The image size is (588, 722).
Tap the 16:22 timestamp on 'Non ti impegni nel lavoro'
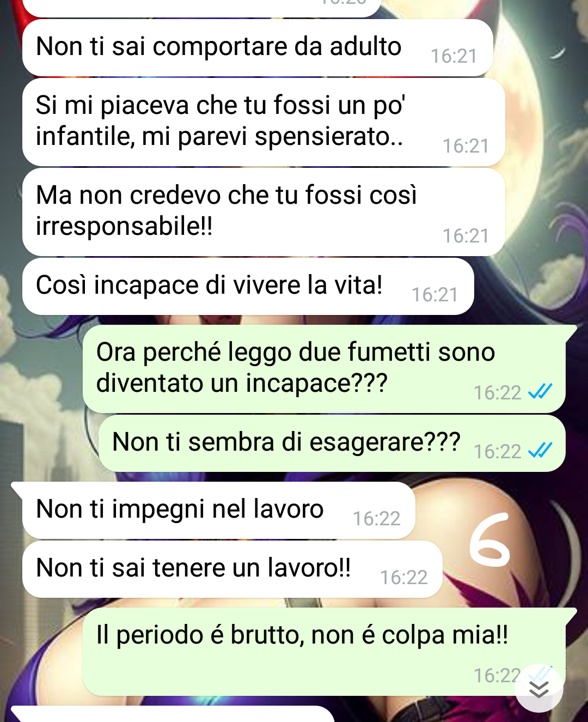click(x=376, y=519)
